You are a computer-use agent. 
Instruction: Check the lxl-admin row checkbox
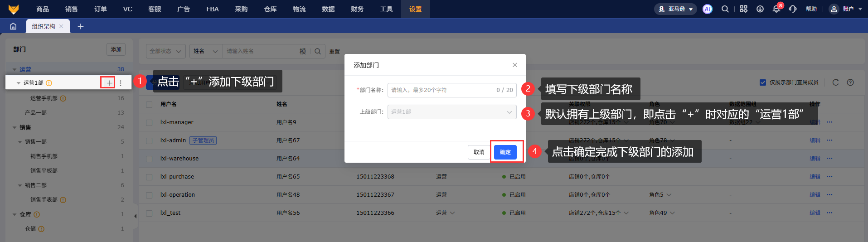click(x=149, y=140)
